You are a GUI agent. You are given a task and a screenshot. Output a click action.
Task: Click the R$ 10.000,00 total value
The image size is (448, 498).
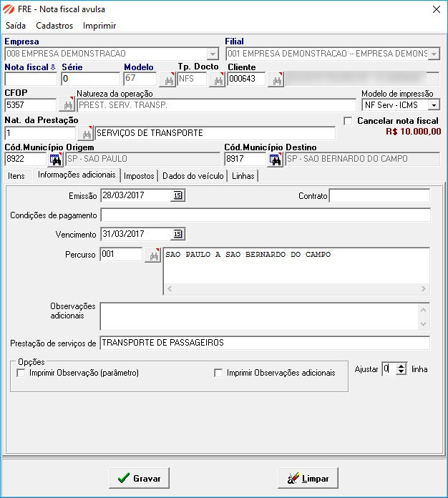tap(414, 132)
